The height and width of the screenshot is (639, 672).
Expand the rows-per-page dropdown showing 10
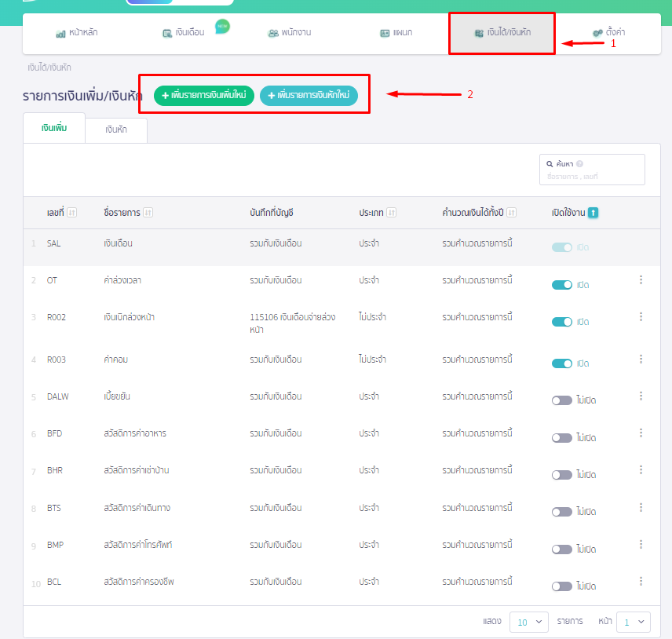pos(529,622)
